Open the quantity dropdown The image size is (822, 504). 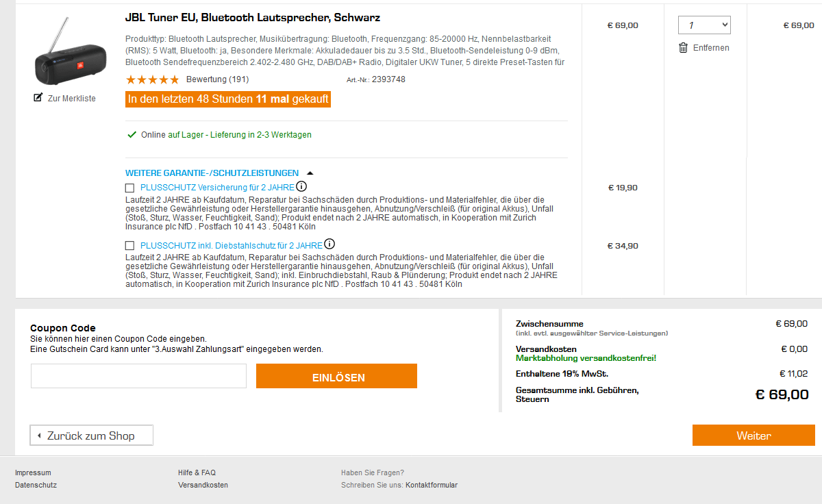704,25
